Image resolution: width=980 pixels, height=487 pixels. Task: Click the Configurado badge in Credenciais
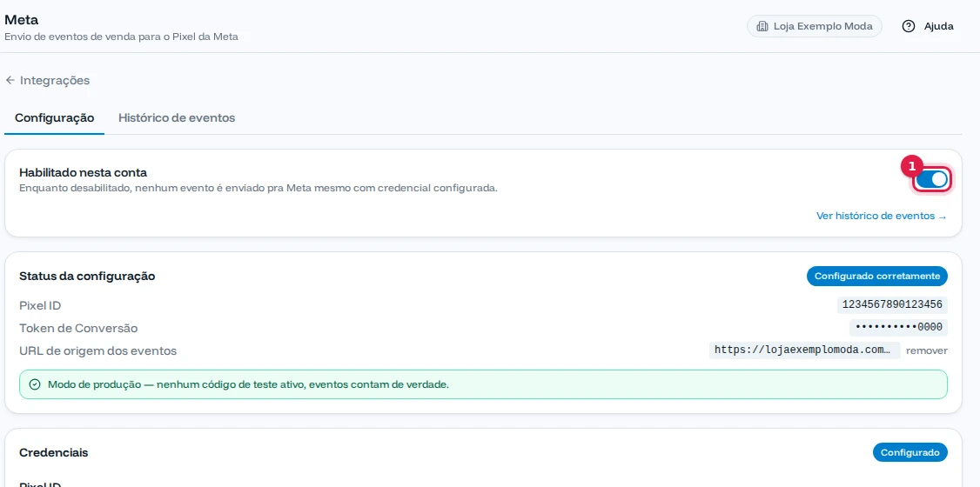[x=910, y=453]
